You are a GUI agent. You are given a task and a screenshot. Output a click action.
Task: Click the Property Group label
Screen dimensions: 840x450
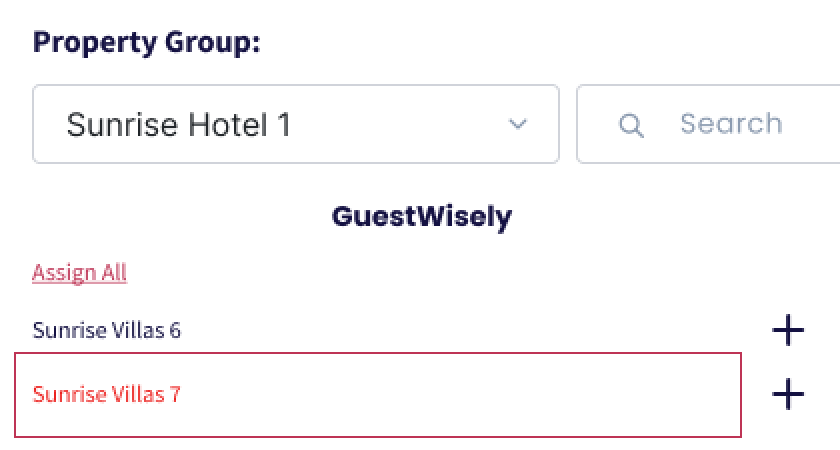point(147,43)
